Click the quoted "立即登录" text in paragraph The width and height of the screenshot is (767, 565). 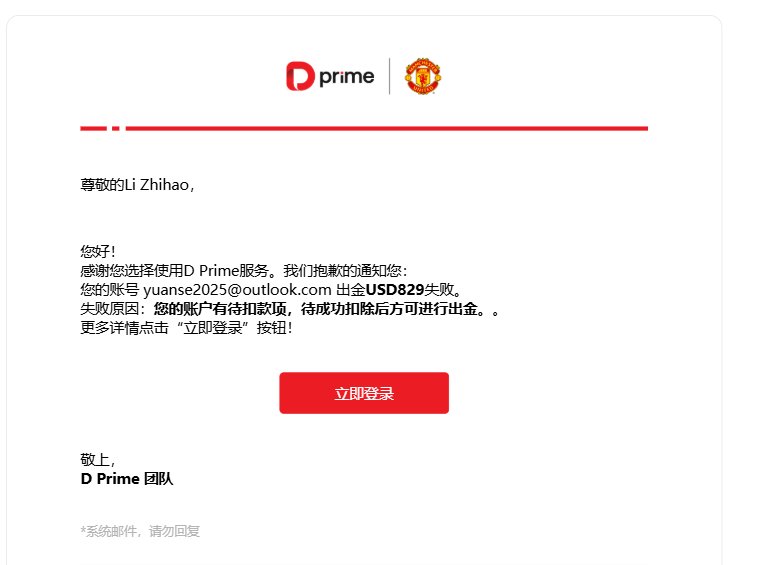click(213, 328)
